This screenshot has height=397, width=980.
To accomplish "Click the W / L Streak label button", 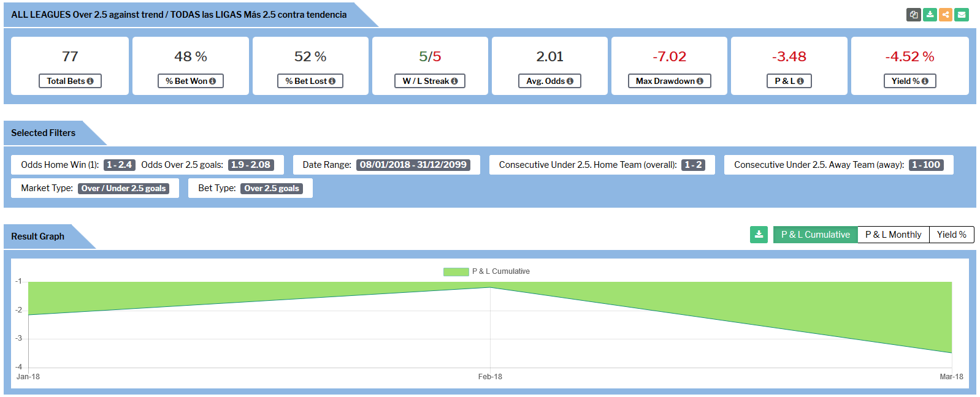I will click(x=430, y=81).
